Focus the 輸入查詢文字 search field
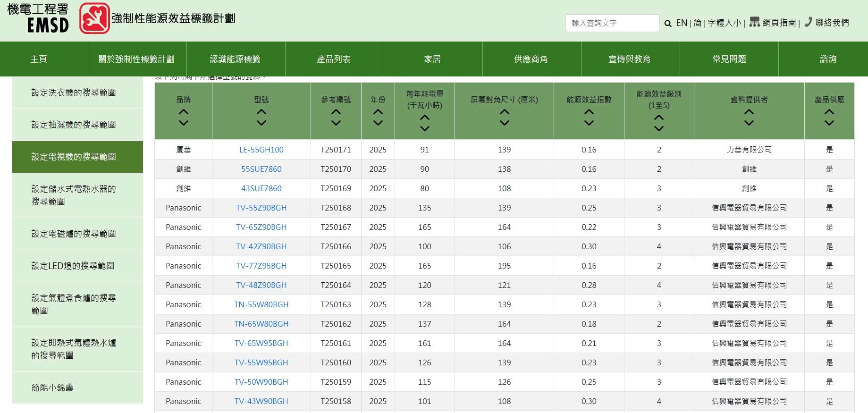Image resolution: width=868 pixels, height=413 pixels. pos(612,23)
